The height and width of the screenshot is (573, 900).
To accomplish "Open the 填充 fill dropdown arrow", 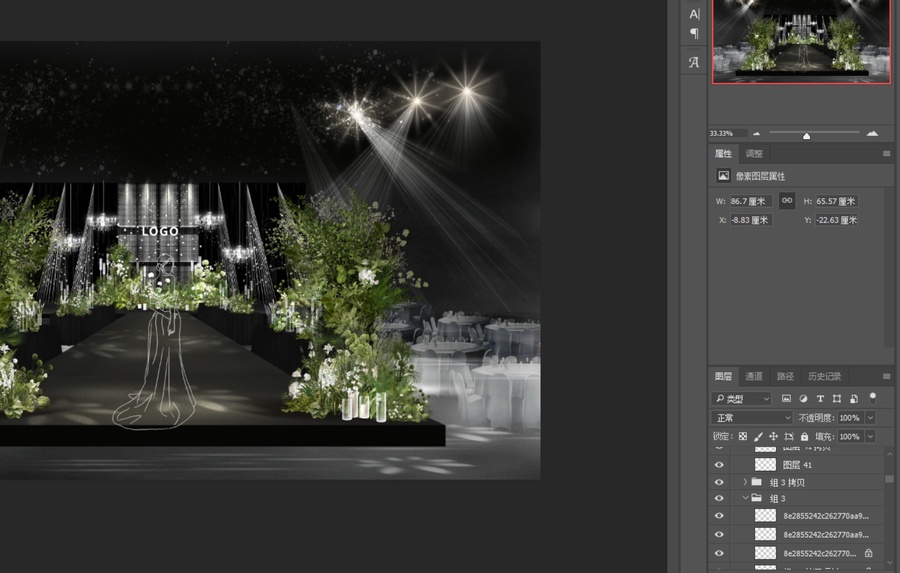I will [871, 436].
